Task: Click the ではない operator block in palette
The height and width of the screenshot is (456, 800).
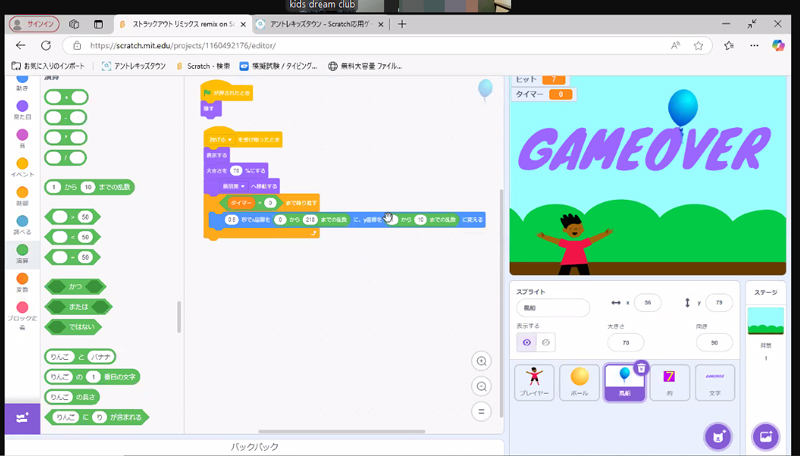Action: [74, 327]
